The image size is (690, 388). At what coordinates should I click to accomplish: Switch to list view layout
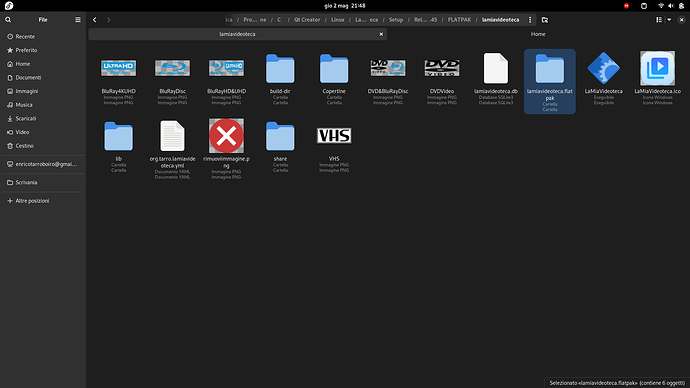(x=659, y=20)
